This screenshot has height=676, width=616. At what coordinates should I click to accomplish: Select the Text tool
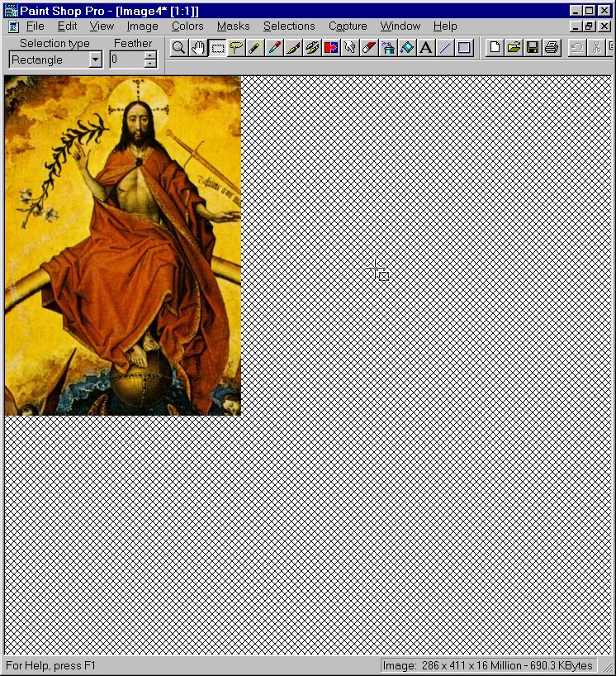coord(426,48)
